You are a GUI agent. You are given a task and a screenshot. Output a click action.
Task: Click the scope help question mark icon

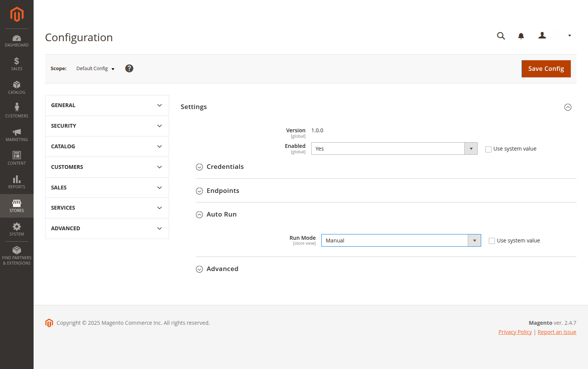click(x=129, y=68)
